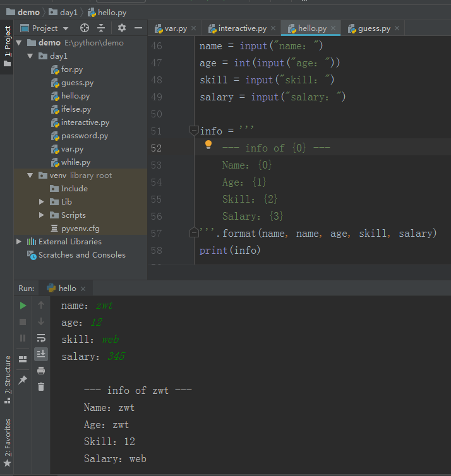Image resolution: width=451 pixels, height=476 pixels.
Task: Open Project panel settings gear
Action: tap(122, 28)
